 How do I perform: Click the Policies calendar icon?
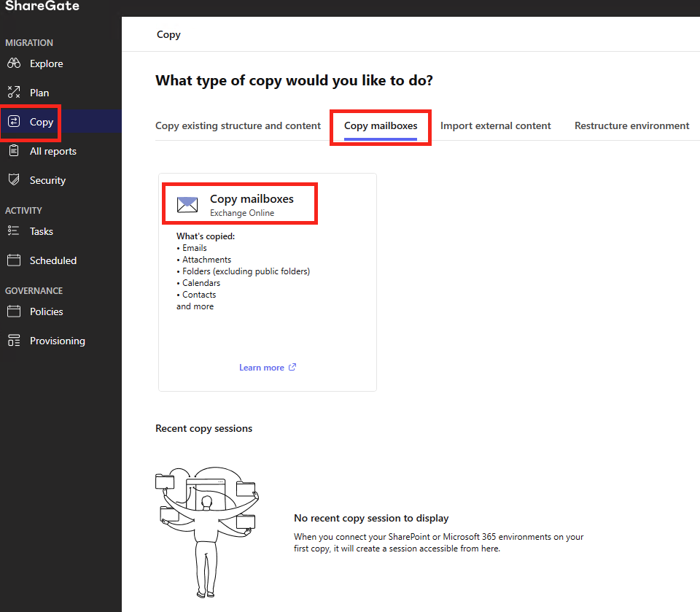tap(14, 311)
